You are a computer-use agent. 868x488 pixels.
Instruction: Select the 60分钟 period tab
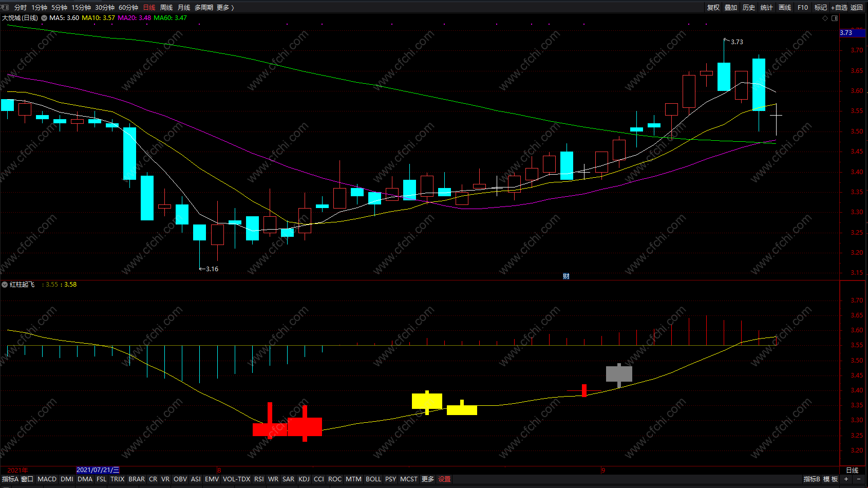tap(128, 7)
